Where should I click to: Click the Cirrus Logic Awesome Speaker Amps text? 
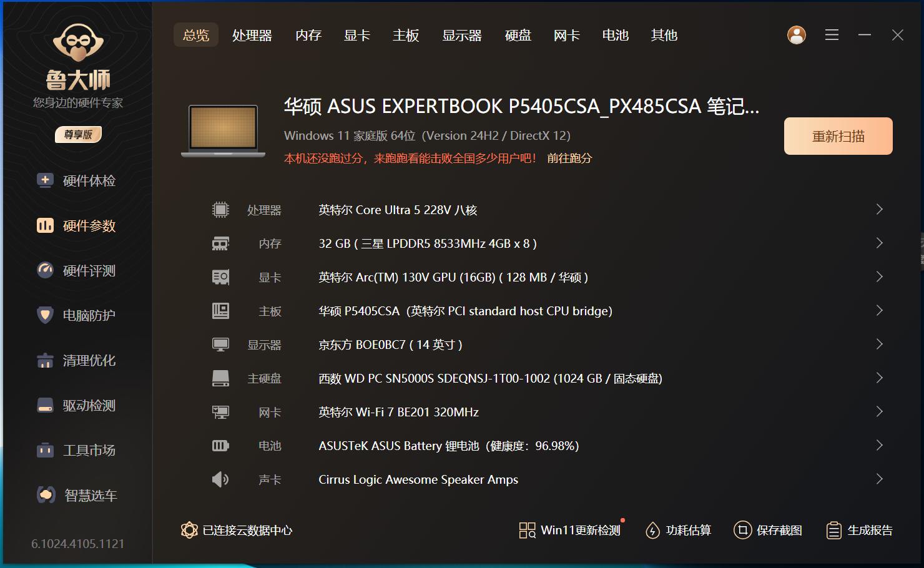tap(418, 480)
